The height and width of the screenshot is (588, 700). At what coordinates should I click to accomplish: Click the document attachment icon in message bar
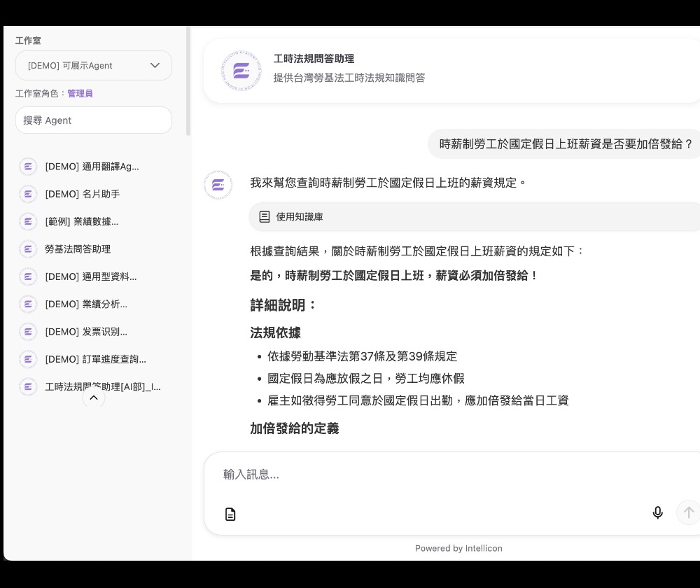coord(230,514)
